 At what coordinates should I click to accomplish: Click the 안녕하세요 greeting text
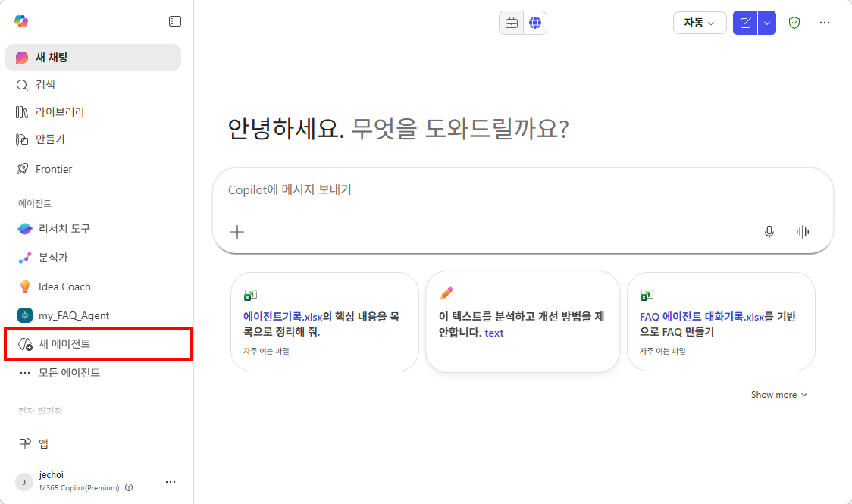point(286,130)
